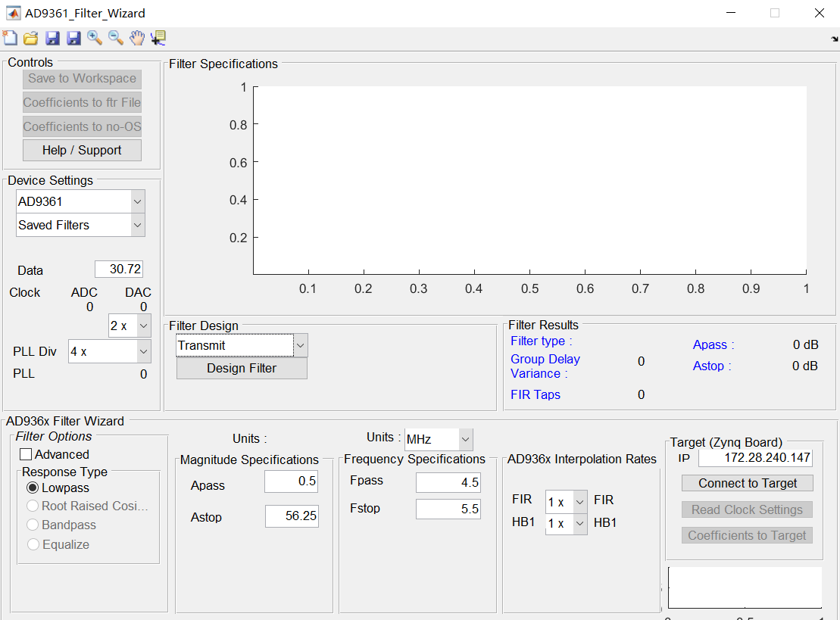Select the Lowpass response type
Image resolution: width=840 pixels, height=620 pixels.
33,488
